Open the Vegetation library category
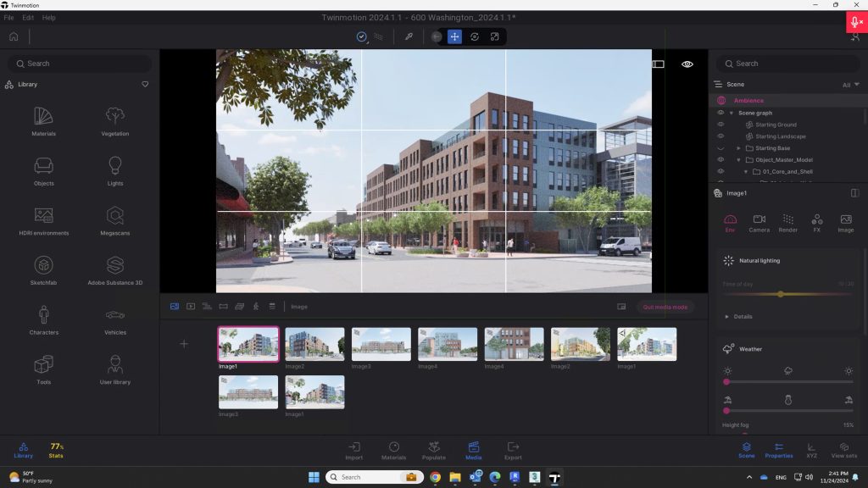Viewport: 868px width, 488px height. pyautogui.click(x=115, y=119)
